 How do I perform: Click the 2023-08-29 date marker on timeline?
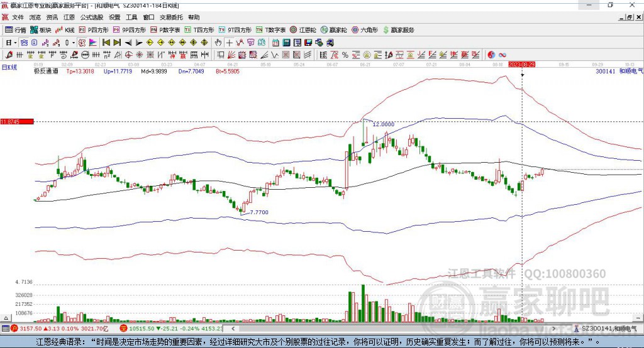pos(521,65)
